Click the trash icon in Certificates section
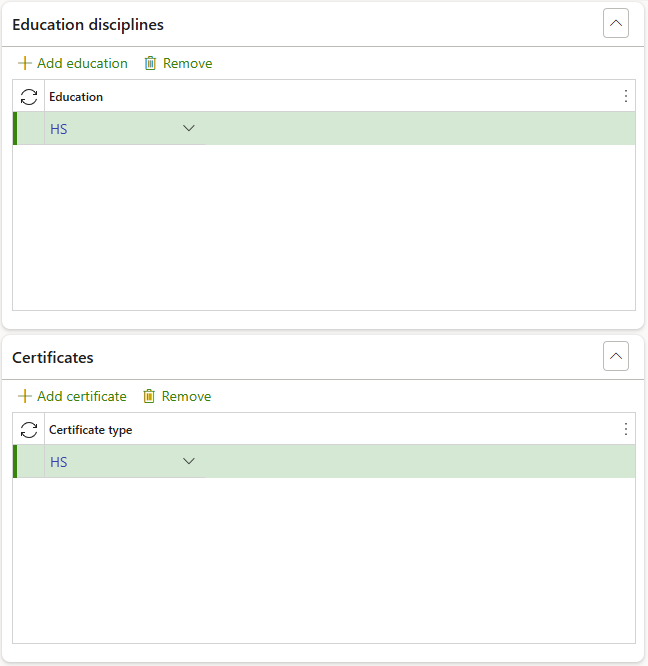 (150, 396)
